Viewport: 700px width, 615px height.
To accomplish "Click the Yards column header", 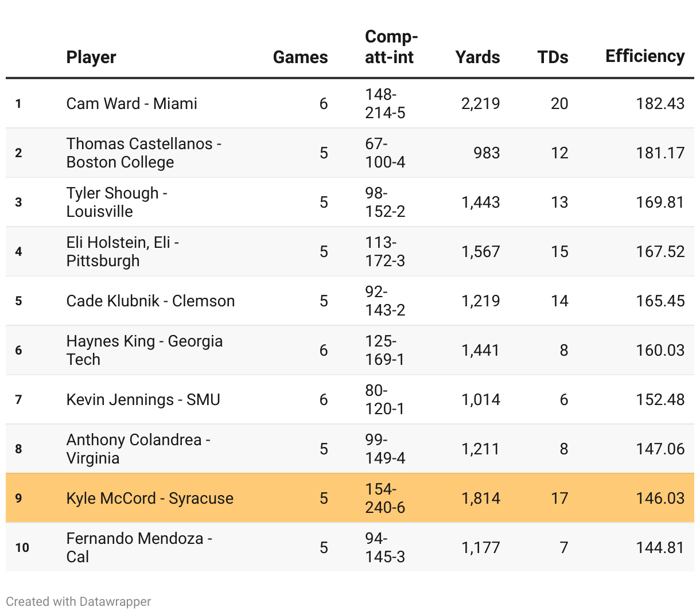I will (x=477, y=57).
